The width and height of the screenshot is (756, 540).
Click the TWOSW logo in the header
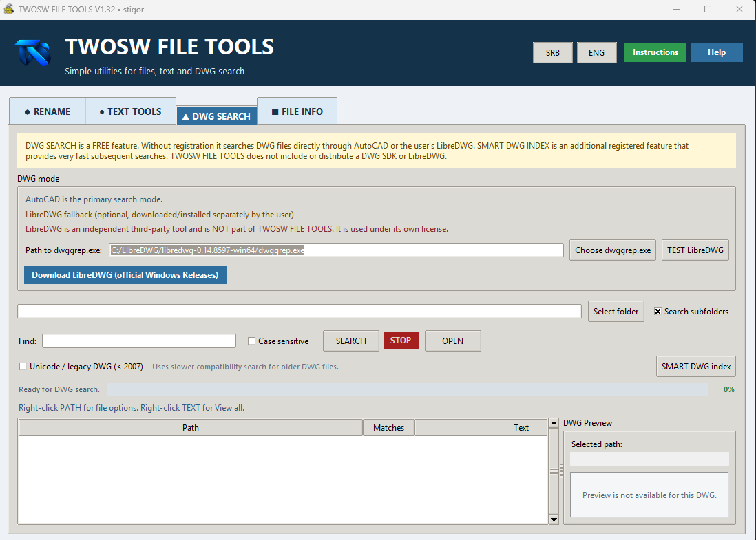coord(33,53)
